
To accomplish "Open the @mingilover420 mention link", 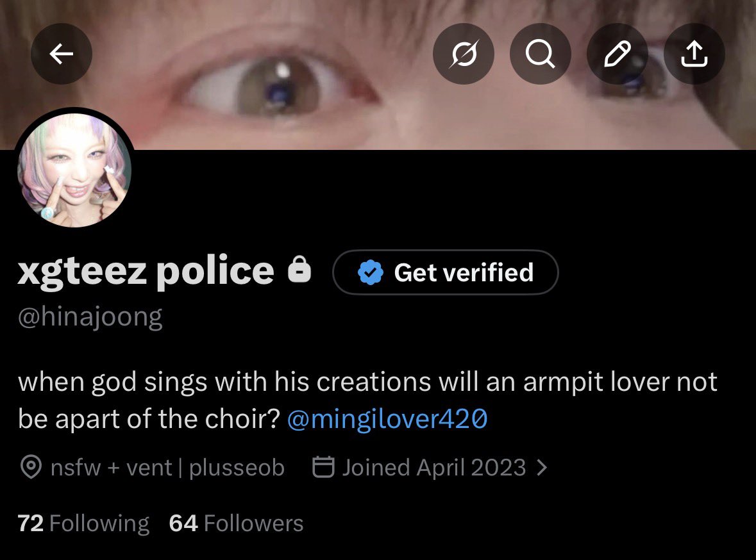I will tap(387, 419).
